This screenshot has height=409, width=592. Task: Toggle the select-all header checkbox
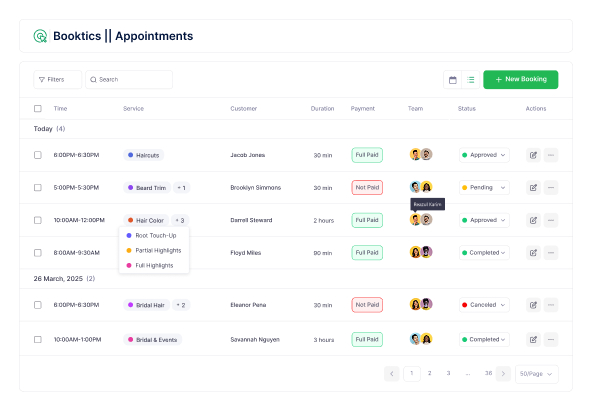38,108
